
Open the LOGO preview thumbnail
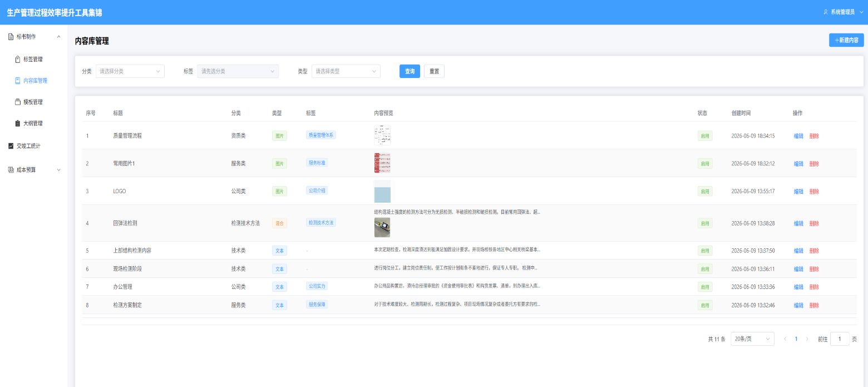382,191
